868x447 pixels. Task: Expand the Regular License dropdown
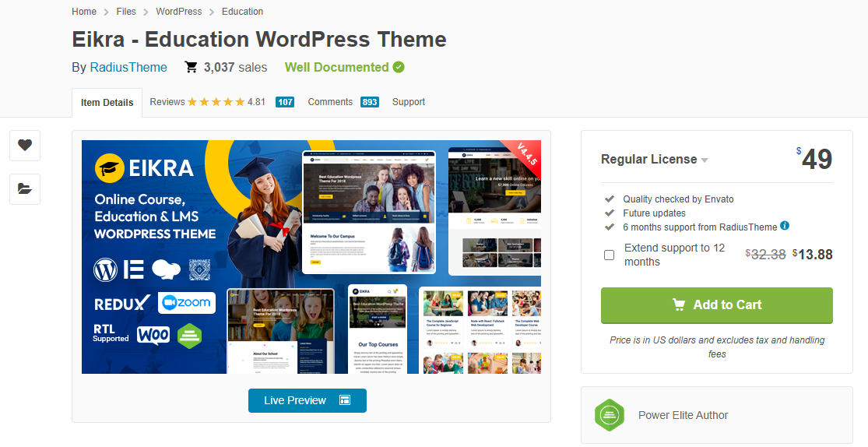pyautogui.click(x=655, y=160)
